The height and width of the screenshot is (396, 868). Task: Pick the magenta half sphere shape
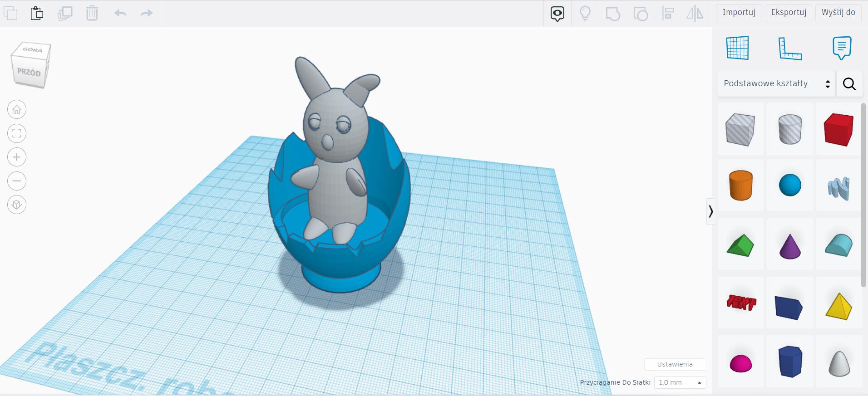coord(740,363)
